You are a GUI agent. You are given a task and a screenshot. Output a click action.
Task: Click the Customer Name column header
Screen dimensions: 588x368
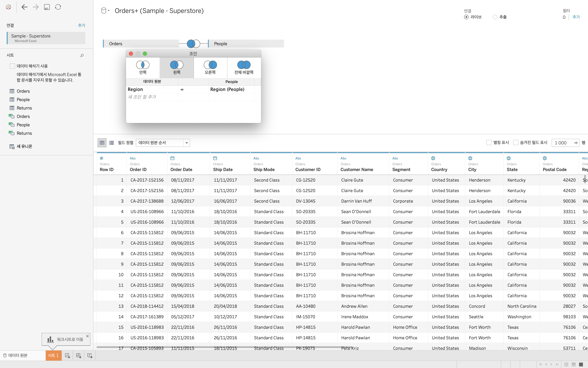pyautogui.click(x=363, y=163)
